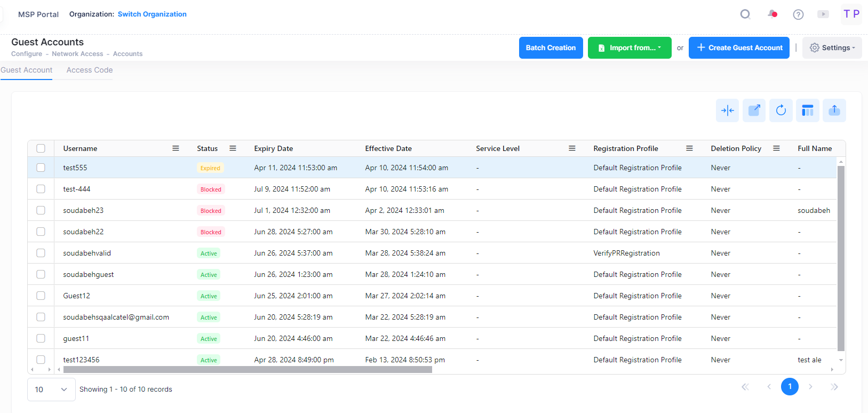
Task: Open the Settings dropdown
Action: point(832,48)
